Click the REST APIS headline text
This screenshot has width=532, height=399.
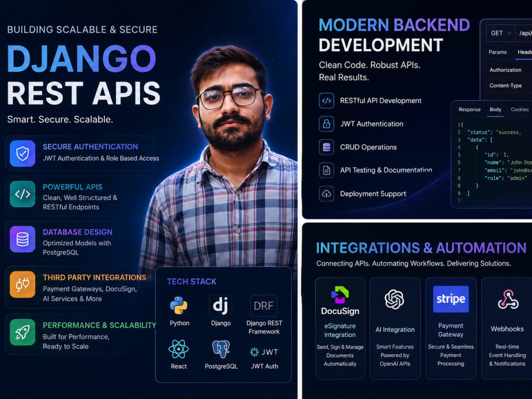84,93
